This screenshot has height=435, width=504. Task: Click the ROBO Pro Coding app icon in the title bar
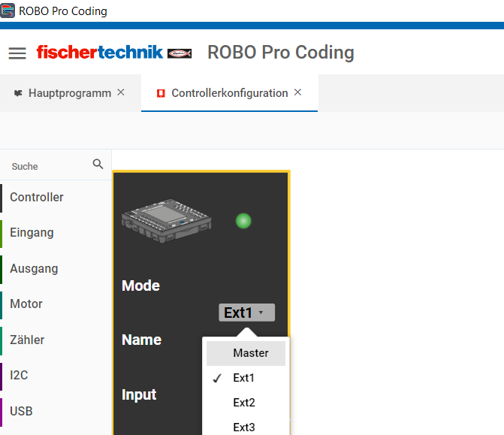(x=8, y=11)
